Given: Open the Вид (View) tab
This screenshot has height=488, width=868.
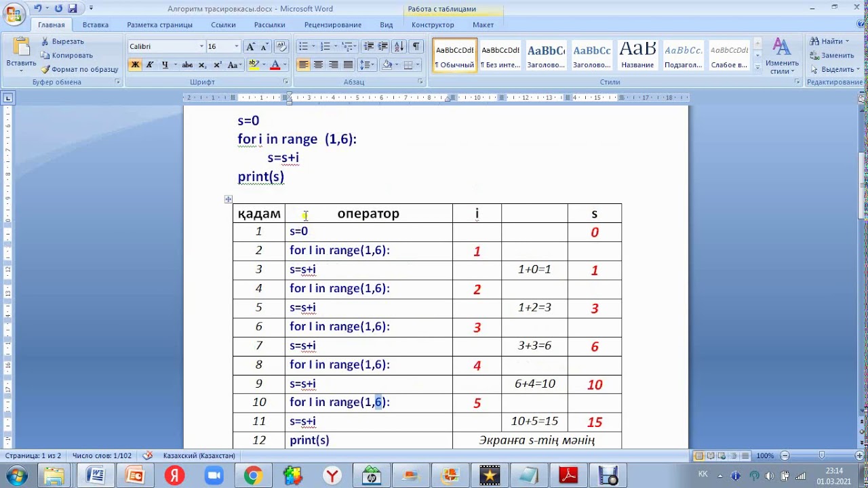Looking at the screenshot, I should pos(387,24).
